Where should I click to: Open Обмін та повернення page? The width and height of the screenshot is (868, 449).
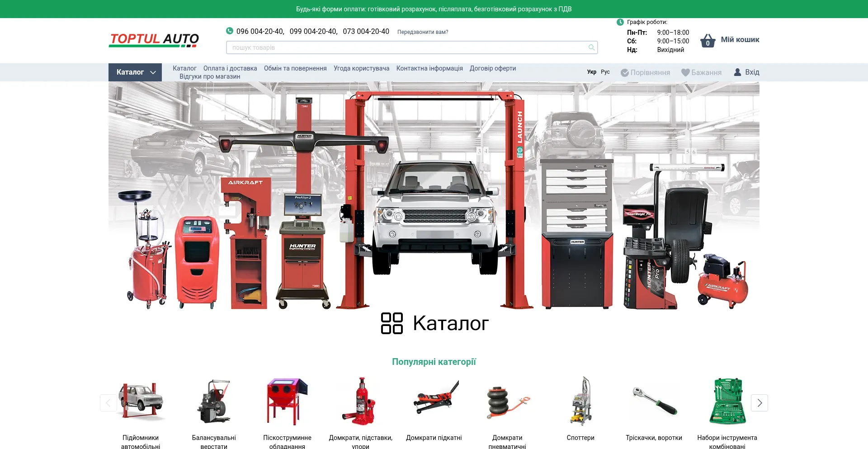tap(295, 68)
